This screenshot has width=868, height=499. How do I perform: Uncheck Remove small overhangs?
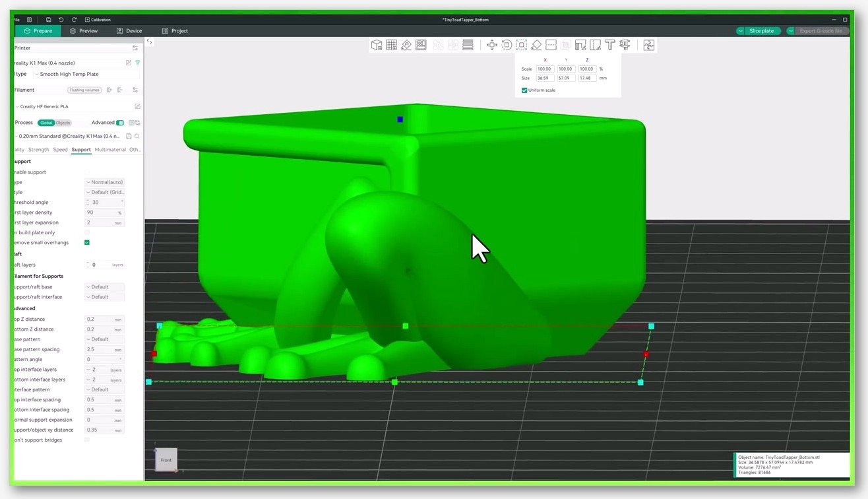87,242
